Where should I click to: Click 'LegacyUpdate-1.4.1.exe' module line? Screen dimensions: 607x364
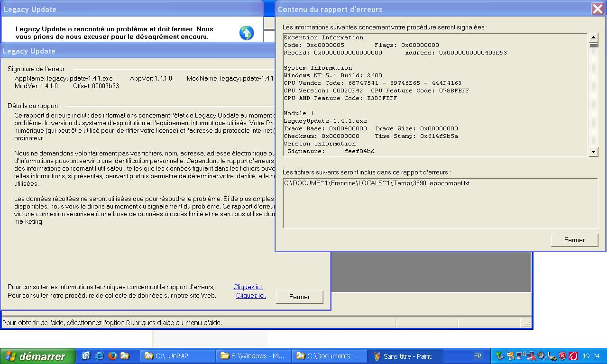pos(325,121)
